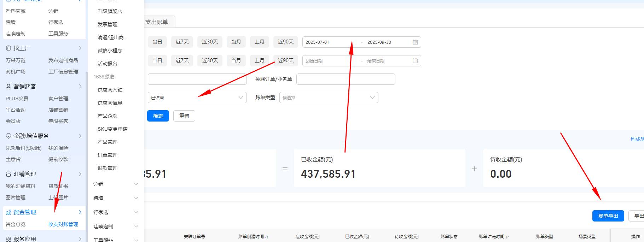Click calendar icon in empty date range
Image resolution: width=644 pixels, height=242 pixels.
pyautogui.click(x=415, y=61)
